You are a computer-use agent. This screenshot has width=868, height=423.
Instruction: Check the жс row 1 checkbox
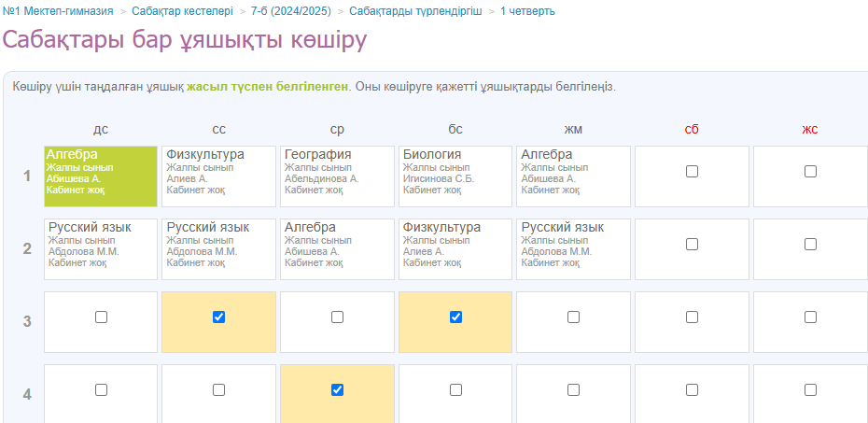[810, 172]
